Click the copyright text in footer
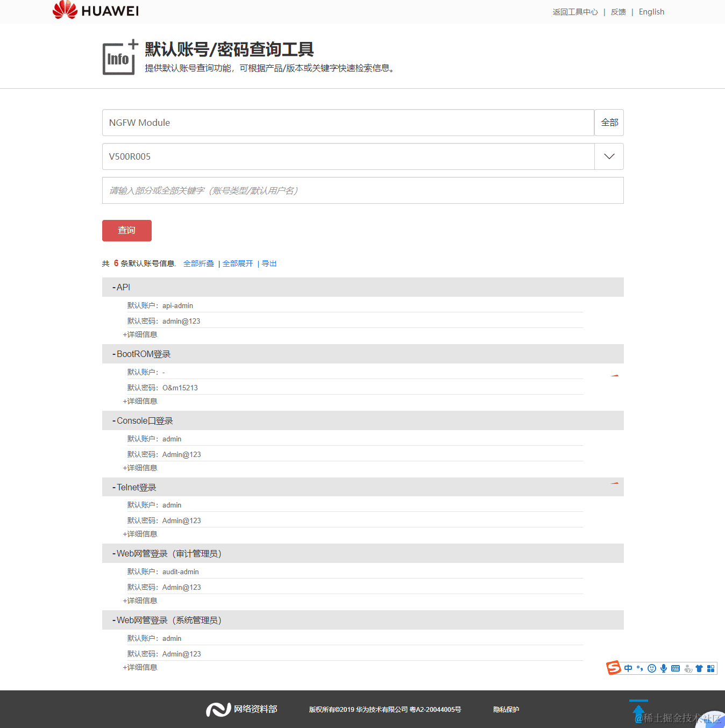The image size is (725, 728). [385, 710]
